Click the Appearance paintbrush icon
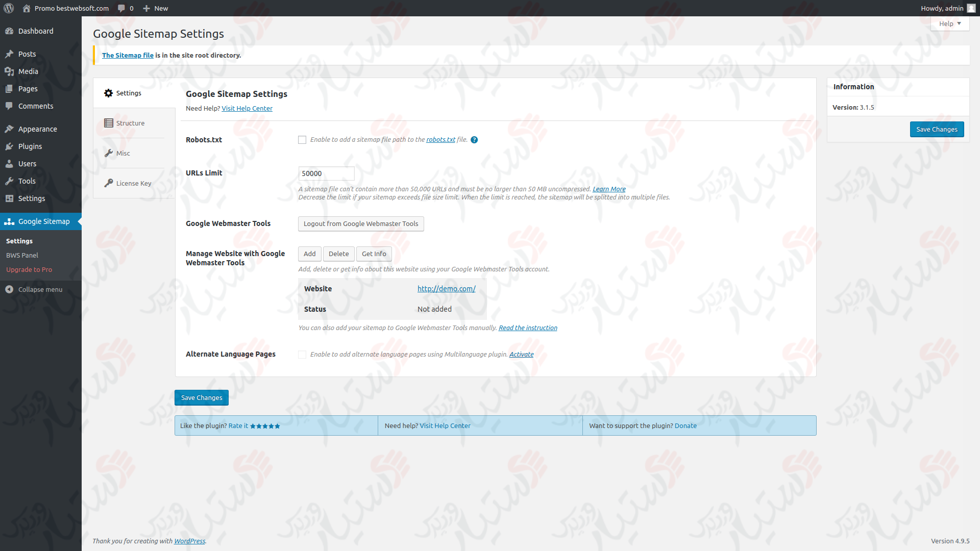The height and width of the screenshot is (551, 980). click(10, 129)
